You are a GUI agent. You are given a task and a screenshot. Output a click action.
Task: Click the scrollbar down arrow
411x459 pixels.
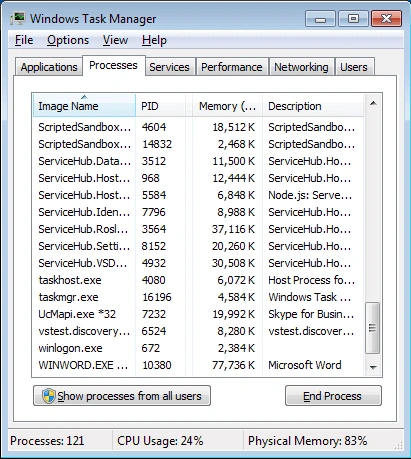click(x=373, y=367)
